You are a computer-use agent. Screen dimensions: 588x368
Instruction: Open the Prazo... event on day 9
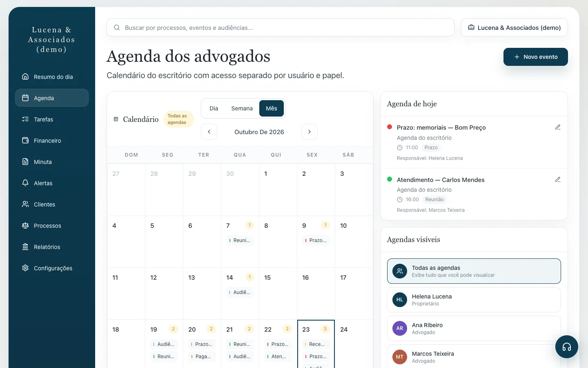pos(316,240)
